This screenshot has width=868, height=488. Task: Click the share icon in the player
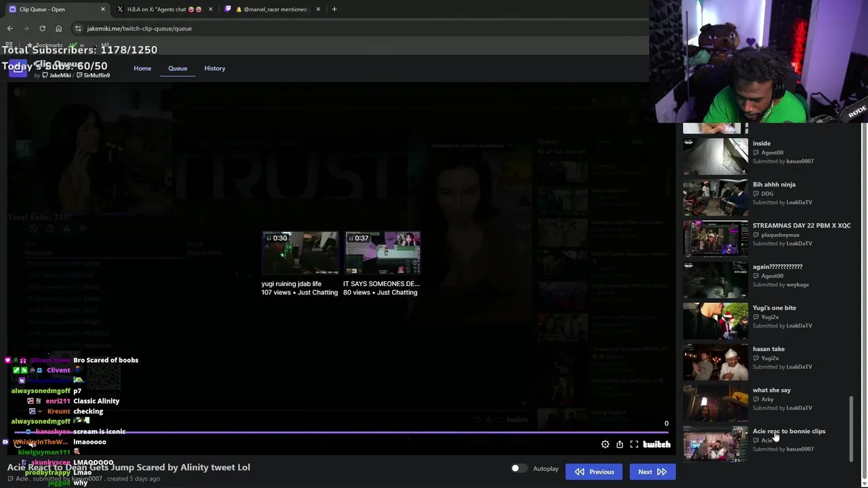tap(620, 445)
